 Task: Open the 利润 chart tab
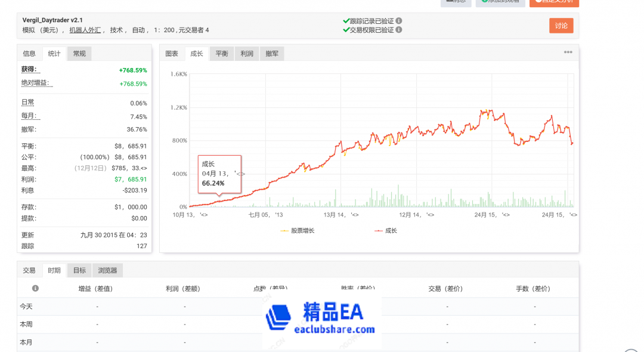(247, 53)
